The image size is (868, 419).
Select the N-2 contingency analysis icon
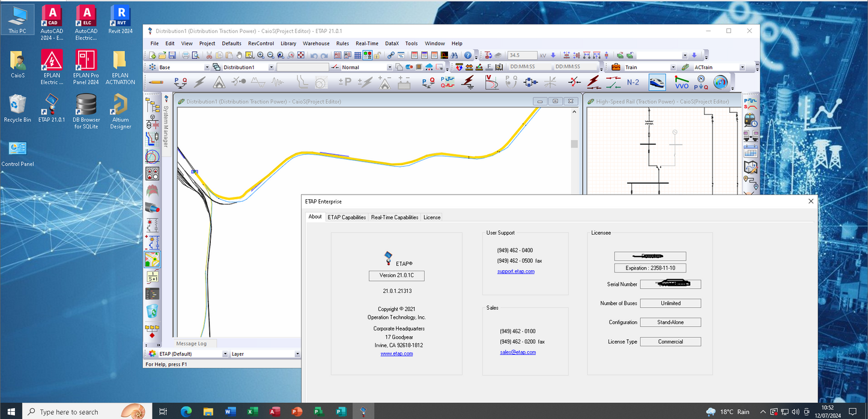click(633, 82)
